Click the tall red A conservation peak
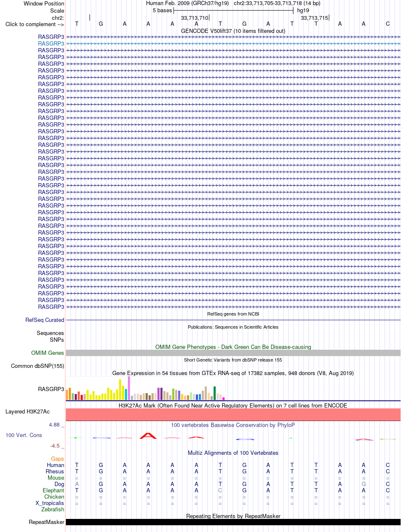This screenshot has width=401, height=532. click(148, 436)
